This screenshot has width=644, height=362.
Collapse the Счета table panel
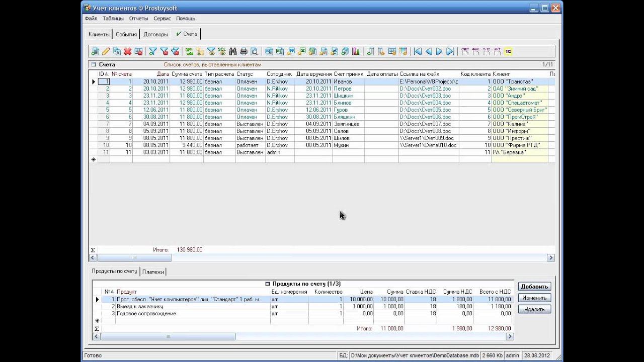coord(93,65)
